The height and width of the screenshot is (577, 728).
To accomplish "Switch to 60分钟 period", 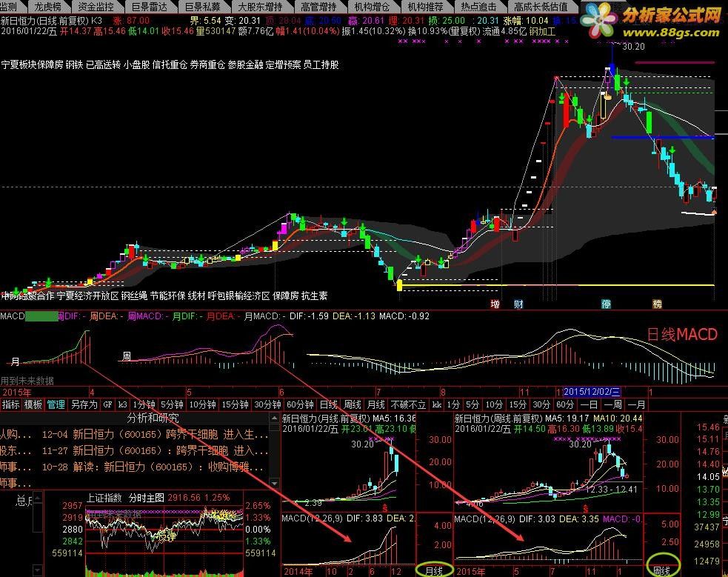I will point(300,404).
